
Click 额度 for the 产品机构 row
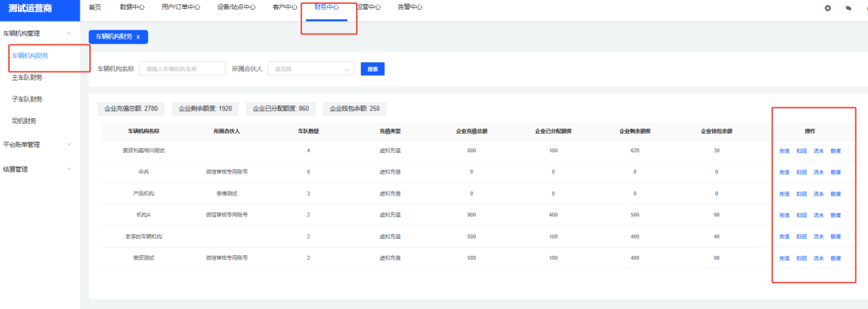(836, 194)
